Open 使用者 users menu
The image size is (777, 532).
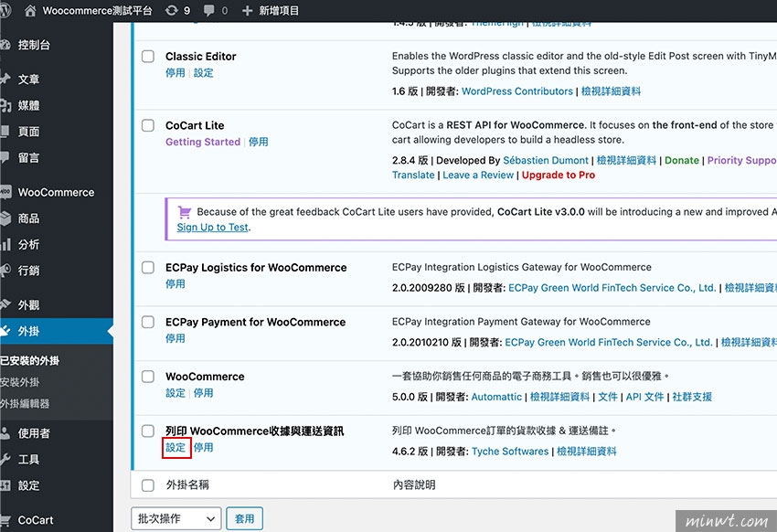[x=34, y=433]
